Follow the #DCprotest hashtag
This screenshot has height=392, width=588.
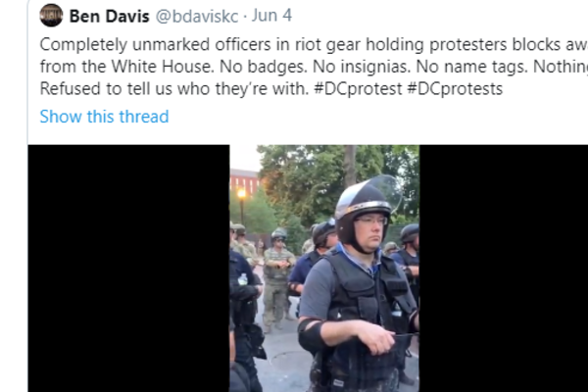pos(358,89)
